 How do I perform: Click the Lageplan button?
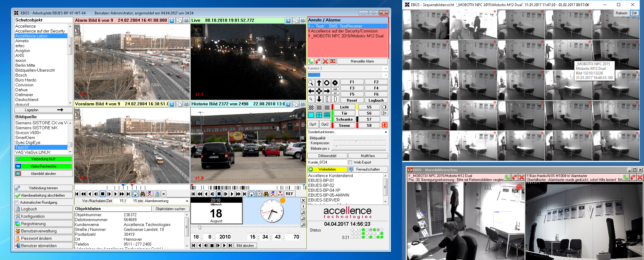click(44, 110)
